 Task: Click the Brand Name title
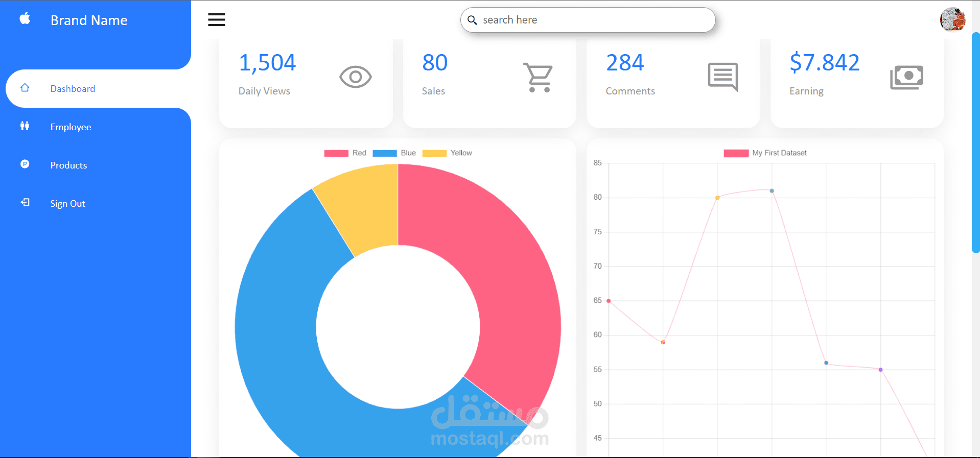pyautogui.click(x=89, y=20)
